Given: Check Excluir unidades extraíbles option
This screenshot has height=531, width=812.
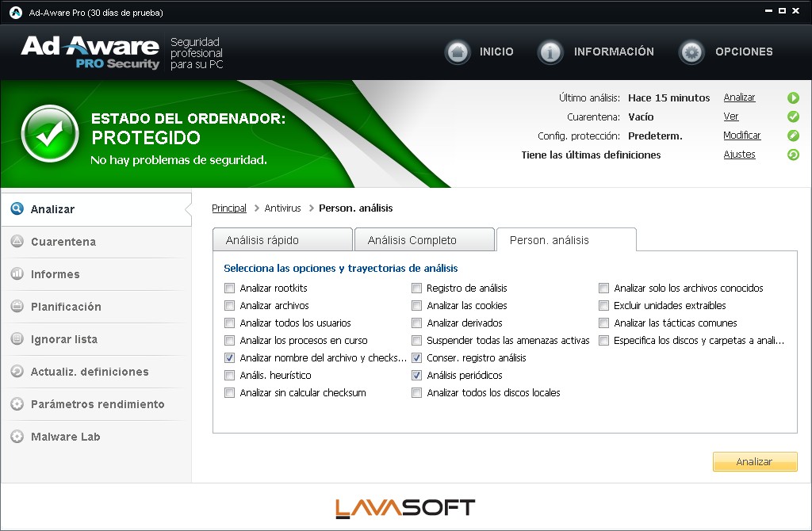Looking at the screenshot, I should (x=603, y=306).
